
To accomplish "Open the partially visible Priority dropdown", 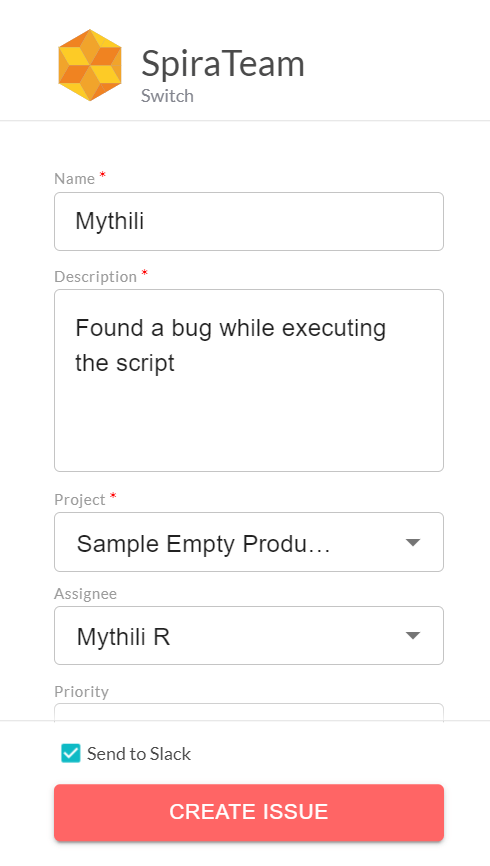I will coord(249,712).
